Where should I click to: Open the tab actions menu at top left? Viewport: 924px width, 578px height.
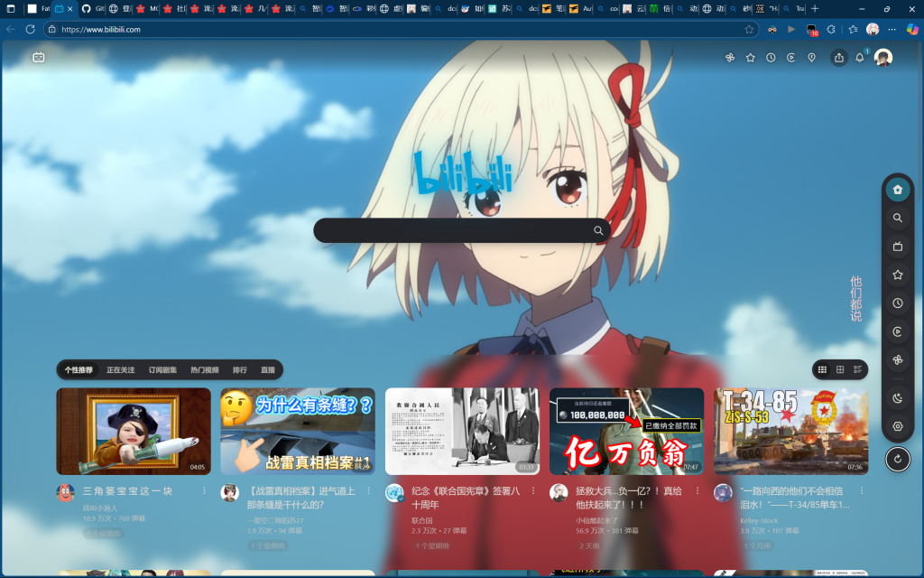[10, 9]
